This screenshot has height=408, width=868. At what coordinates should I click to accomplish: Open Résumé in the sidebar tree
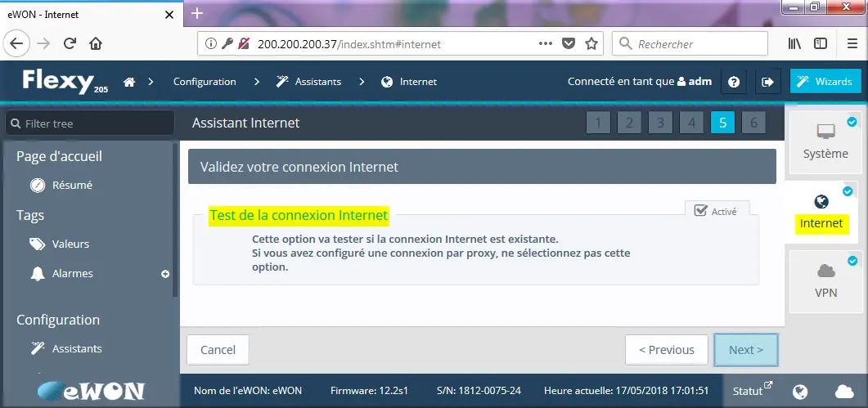(x=61, y=186)
